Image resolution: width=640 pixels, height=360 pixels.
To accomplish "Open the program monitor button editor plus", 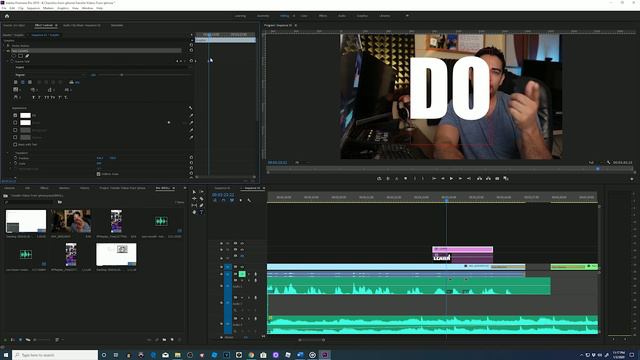I will coord(632,179).
